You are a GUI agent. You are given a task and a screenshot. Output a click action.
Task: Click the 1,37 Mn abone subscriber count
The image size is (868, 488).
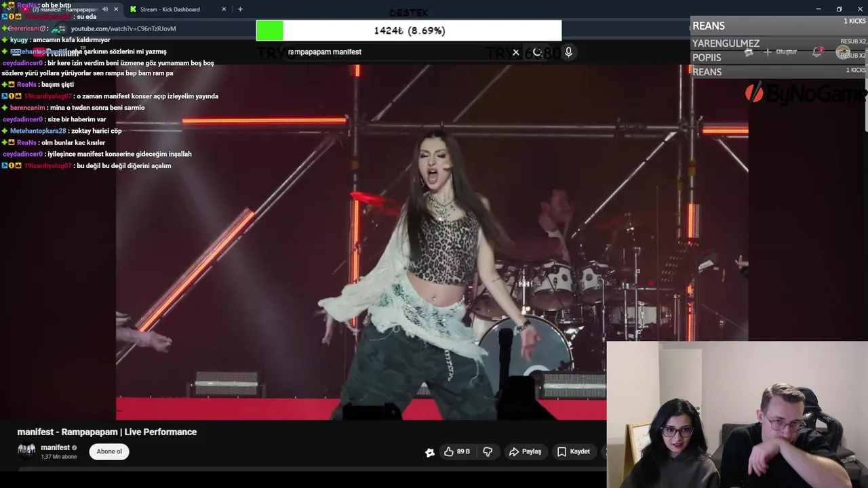[x=59, y=457]
